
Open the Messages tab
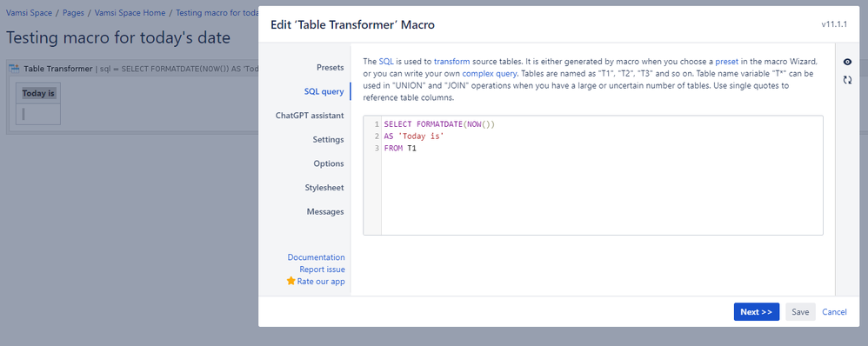coord(325,211)
